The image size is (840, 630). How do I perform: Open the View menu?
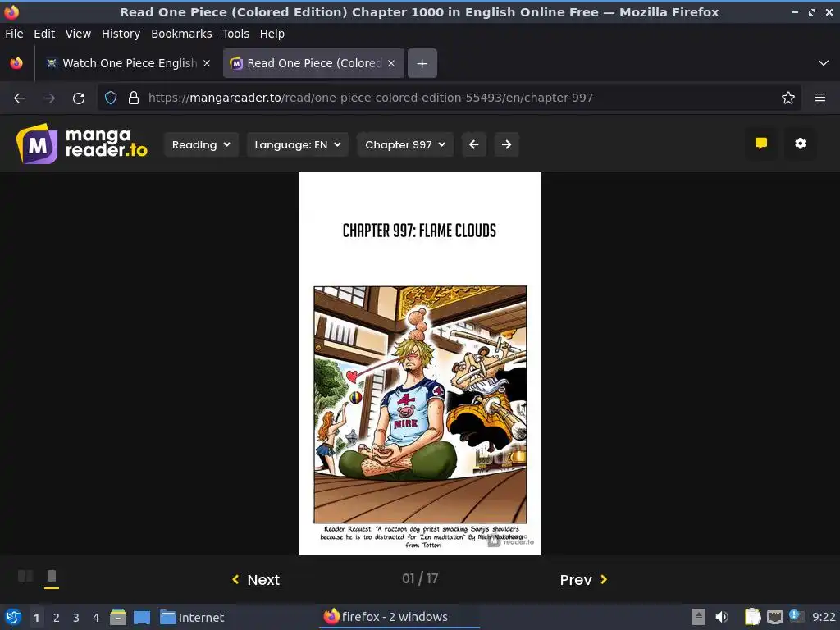click(78, 34)
